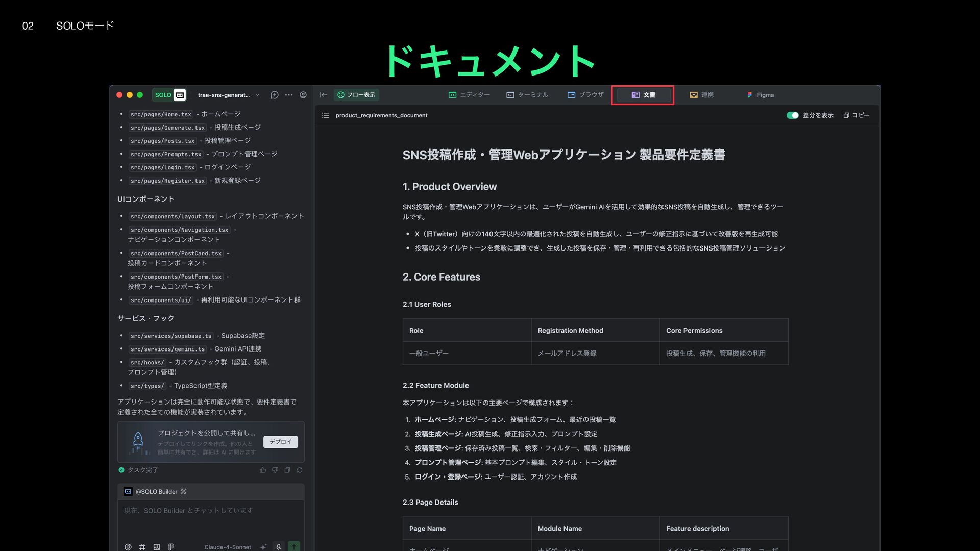Image resolution: width=980 pixels, height=551 pixels.
Task: Regenerate the response with the refresh icon
Action: tap(300, 470)
